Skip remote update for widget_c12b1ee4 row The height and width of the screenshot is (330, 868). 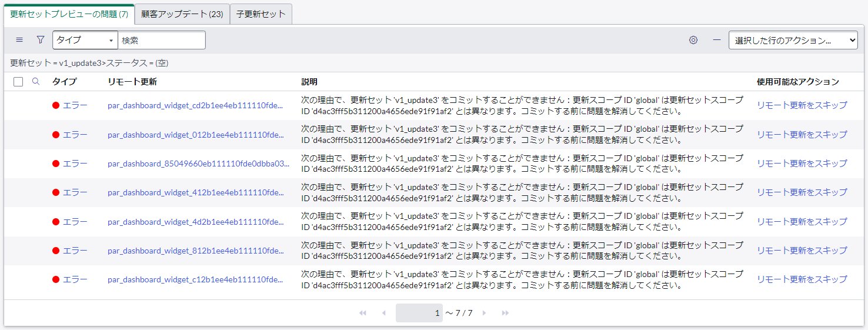(802, 279)
